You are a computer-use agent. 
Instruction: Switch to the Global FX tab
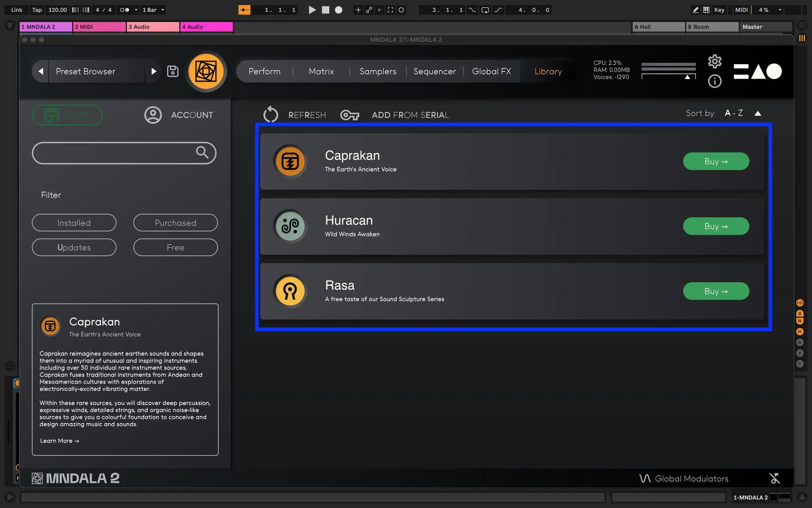point(491,71)
